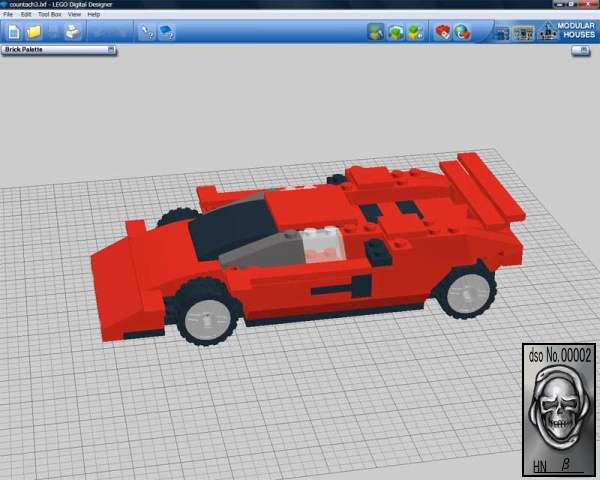Click the MODULAR HOUSES label
Screen dimensions: 600x480
pyautogui.click(x=576, y=30)
